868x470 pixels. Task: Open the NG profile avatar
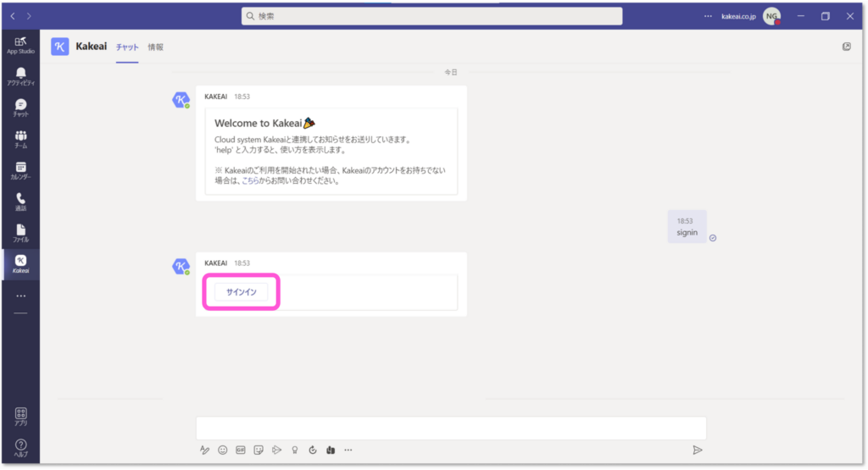(x=771, y=16)
